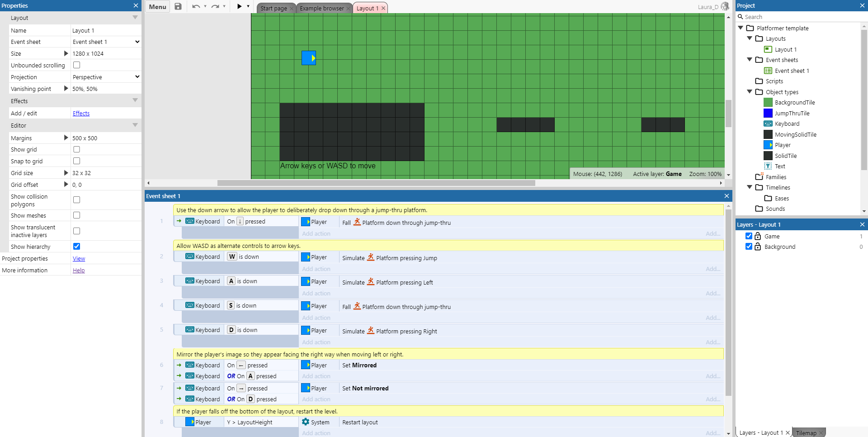The image size is (868, 437).
Task: Click the Undo arrow icon
Action: coord(196,6)
